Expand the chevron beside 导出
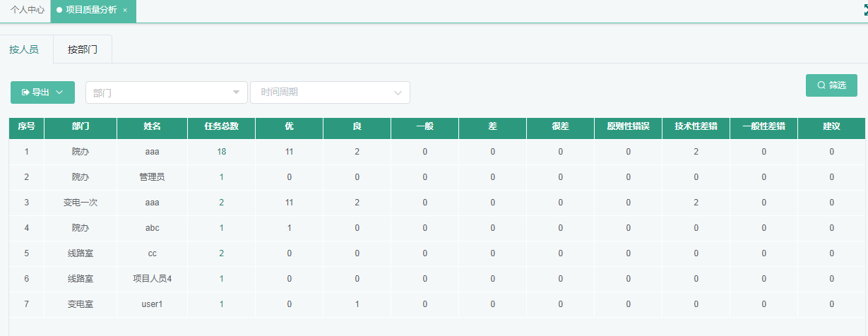The width and height of the screenshot is (868, 336). click(x=59, y=92)
